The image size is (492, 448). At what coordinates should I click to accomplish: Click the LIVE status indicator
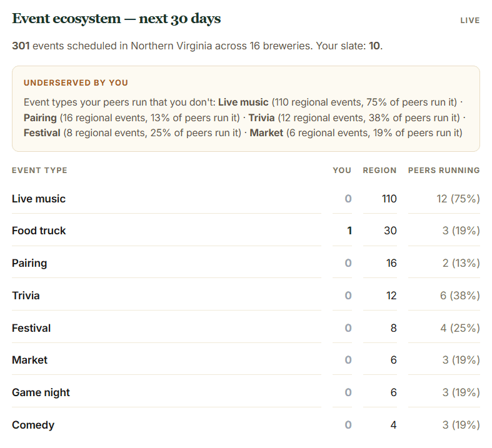[469, 21]
